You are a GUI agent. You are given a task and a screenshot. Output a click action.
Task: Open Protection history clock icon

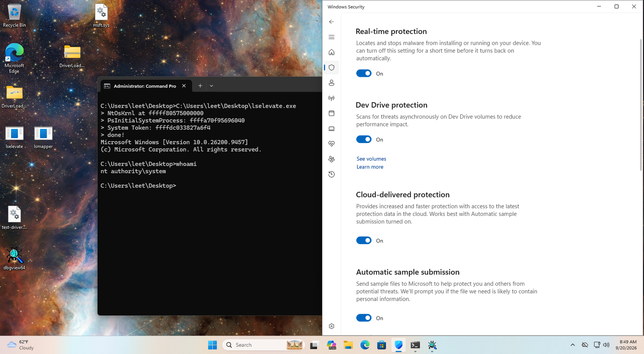(331, 174)
